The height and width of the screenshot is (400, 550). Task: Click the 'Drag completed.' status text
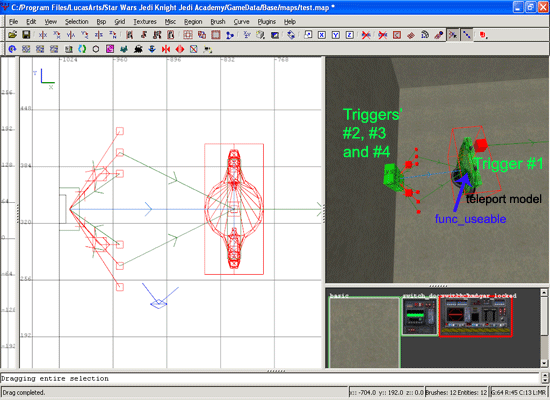[x=24, y=393]
